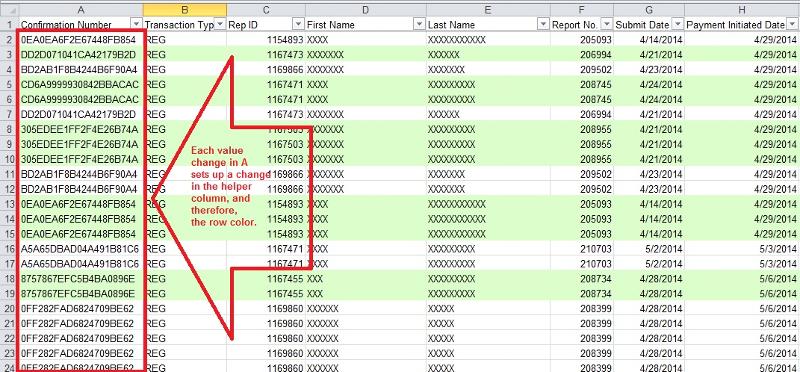Screen dimensions: 800x372
Task: Click the Select All corner triangle
Action: tap(10, 10)
